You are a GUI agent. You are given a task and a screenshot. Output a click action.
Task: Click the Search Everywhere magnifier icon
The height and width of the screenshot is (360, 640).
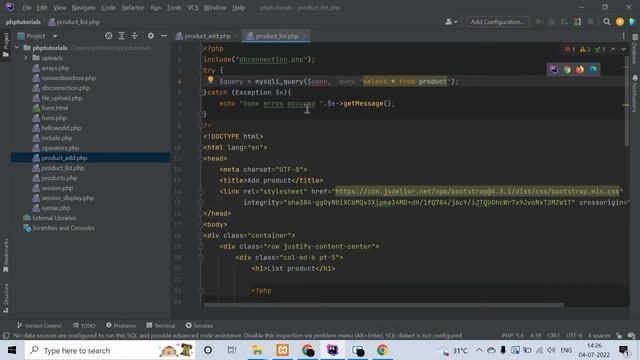tap(607, 22)
